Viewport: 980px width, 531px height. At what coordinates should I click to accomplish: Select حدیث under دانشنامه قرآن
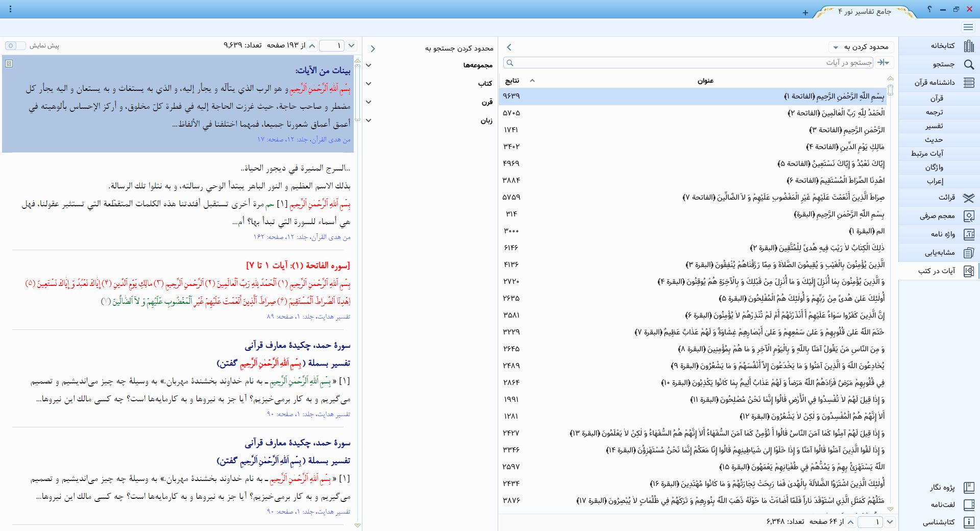[934, 140]
